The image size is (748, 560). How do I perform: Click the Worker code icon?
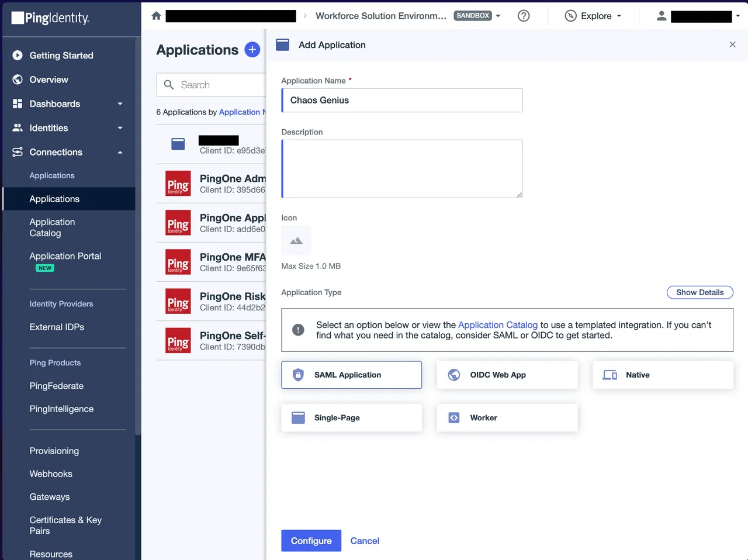coord(454,417)
